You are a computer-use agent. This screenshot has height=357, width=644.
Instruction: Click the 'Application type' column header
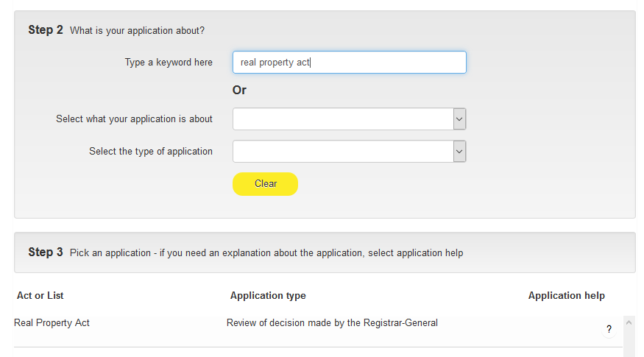point(268,296)
